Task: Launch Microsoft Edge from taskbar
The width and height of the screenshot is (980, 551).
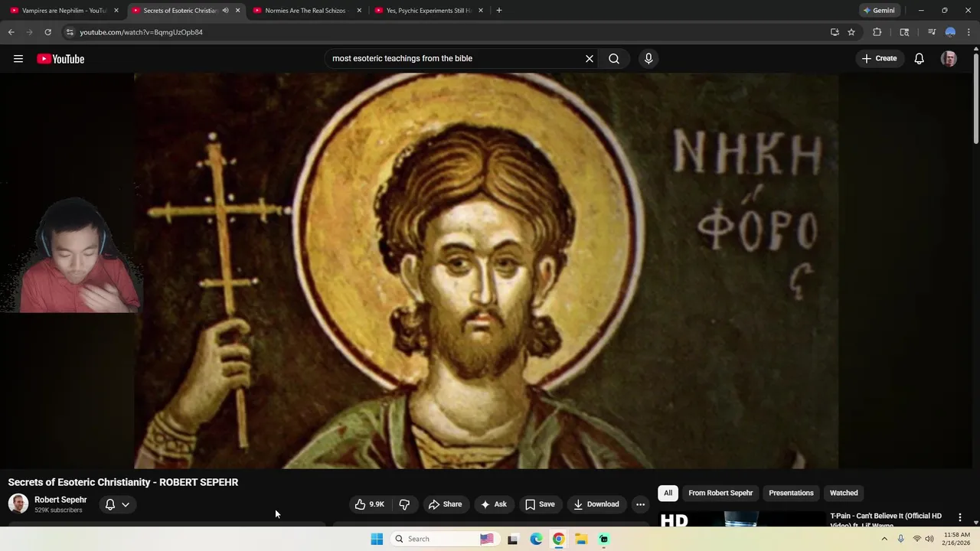Action: [536, 539]
